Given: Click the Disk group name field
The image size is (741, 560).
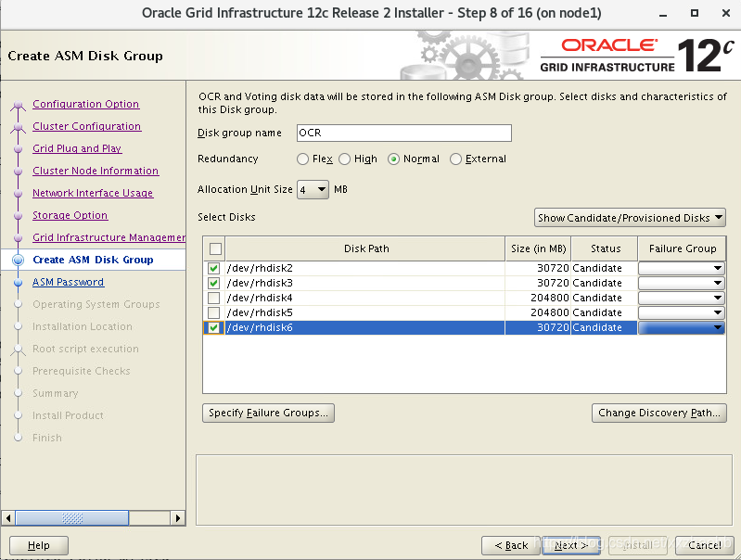Looking at the screenshot, I should click(x=404, y=133).
